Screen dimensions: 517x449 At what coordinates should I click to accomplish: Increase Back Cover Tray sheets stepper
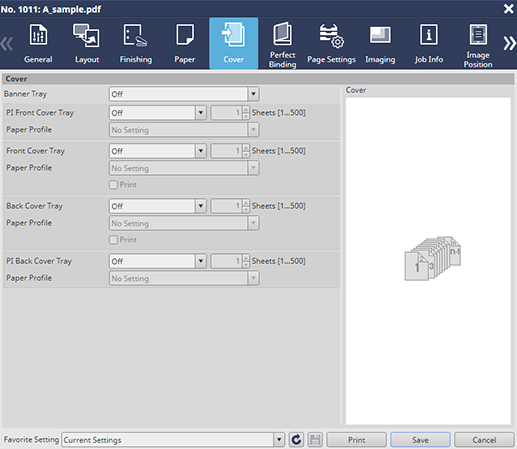pyautogui.click(x=246, y=202)
